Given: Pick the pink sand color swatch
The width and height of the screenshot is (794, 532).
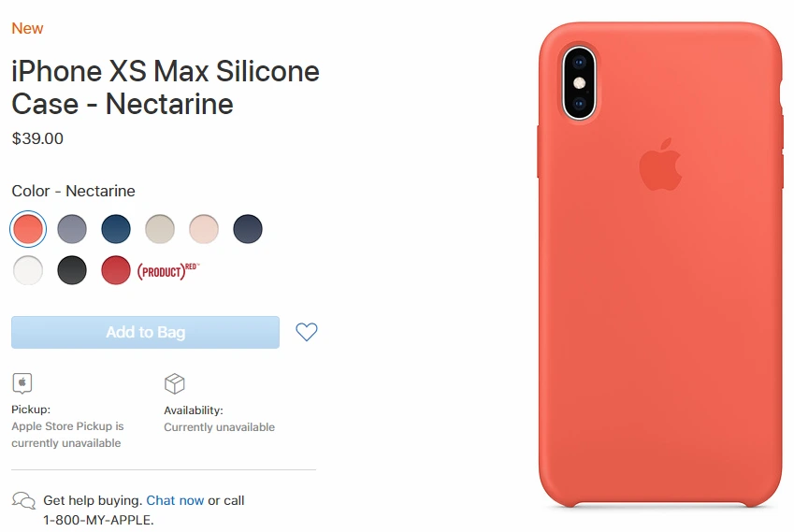Looking at the screenshot, I should 204,229.
